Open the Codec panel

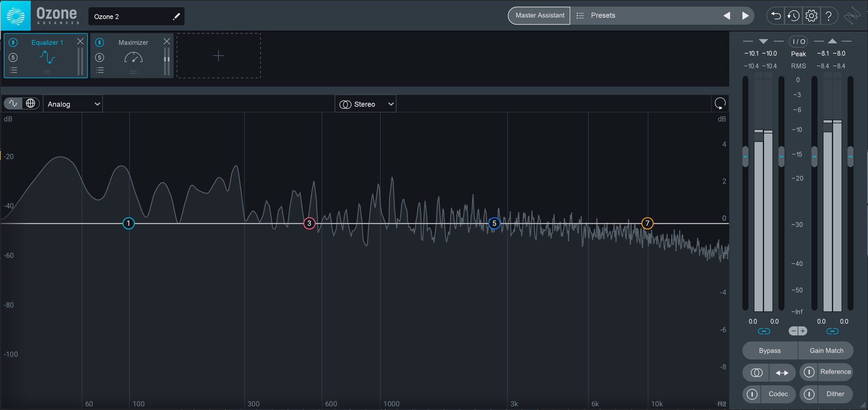point(778,394)
